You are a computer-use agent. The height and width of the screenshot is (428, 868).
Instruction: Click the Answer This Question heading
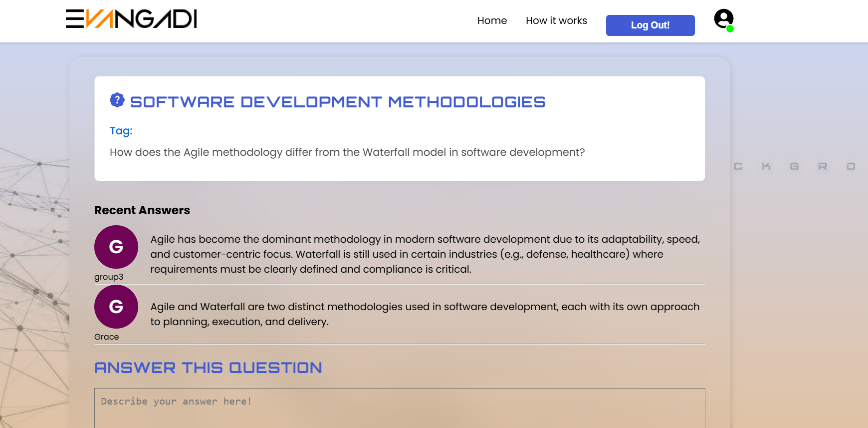point(208,368)
